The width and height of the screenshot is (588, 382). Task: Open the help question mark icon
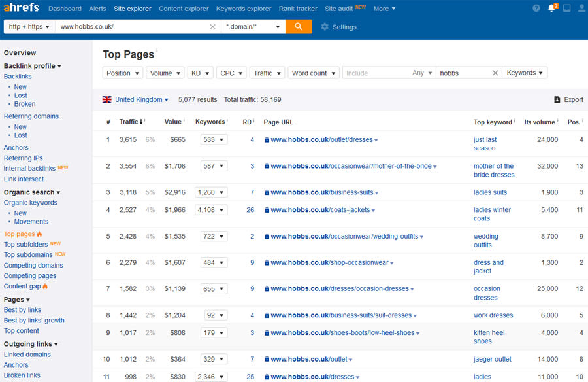pos(536,9)
